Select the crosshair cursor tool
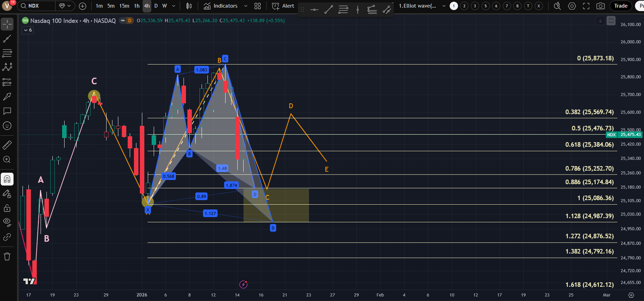Image resolution: width=644 pixels, height=301 pixels. click(x=7, y=24)
